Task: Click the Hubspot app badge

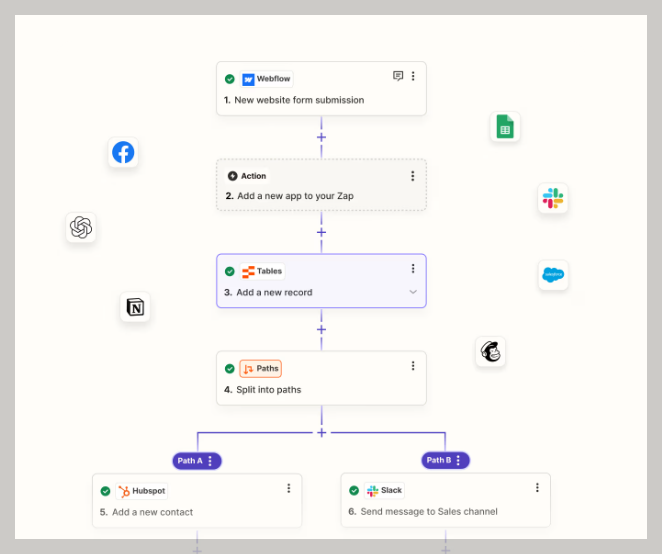Action: coord(141,491)
